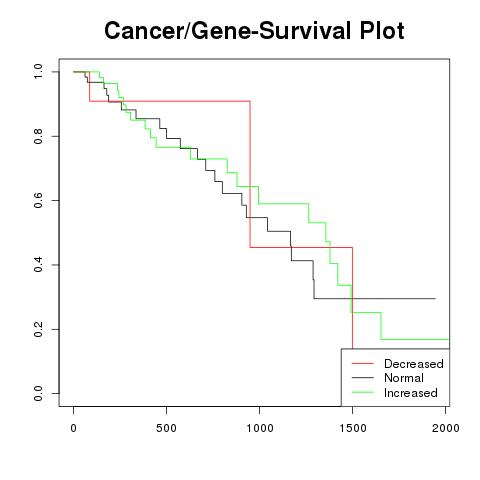Click the black Normal legend line swatch
The width and height of the screenshot is (480, 480).
pos(363,378)
